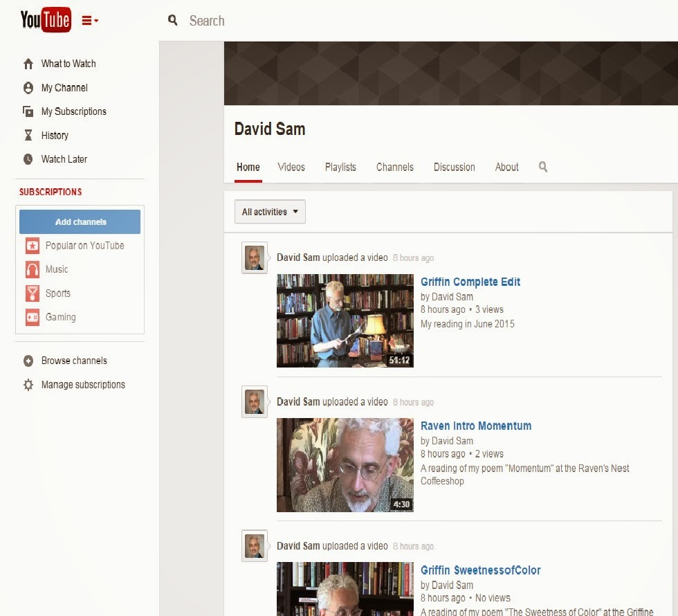Screen dimensions: 678x616
Task: Click the Add channels button
Action: pos(80,221)
